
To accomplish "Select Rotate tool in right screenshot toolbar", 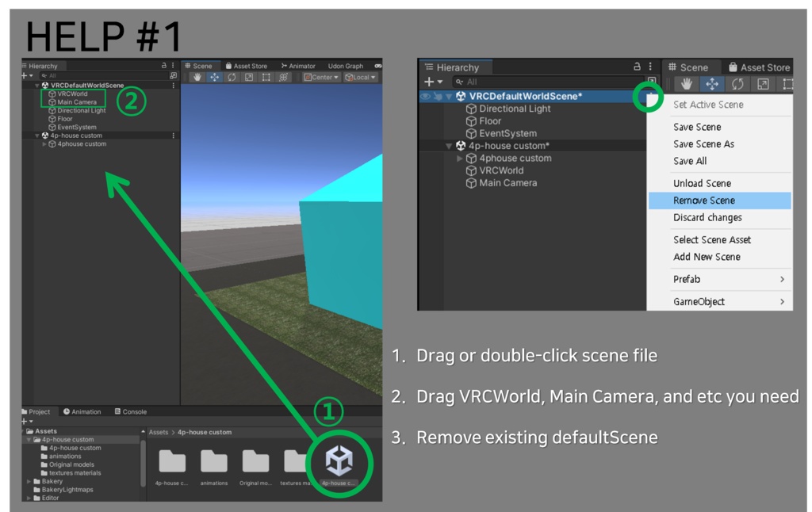I will coord(737,84).
